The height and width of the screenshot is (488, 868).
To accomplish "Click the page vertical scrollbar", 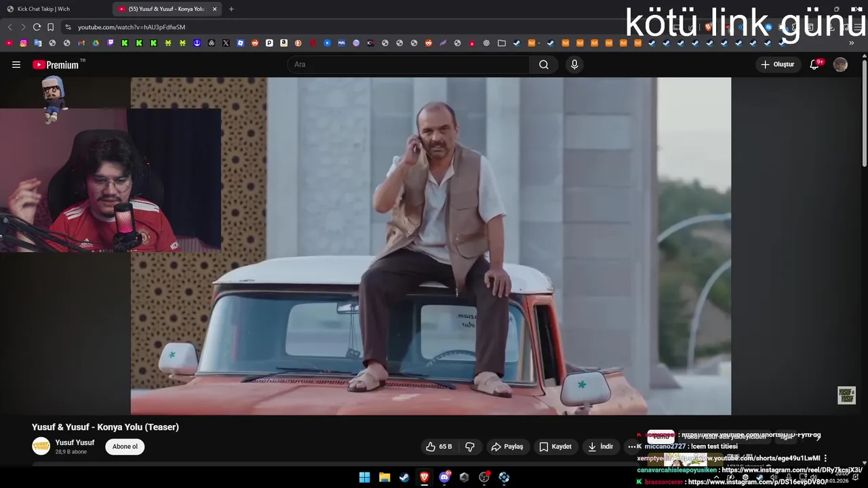I will pyautogui.click(x=864, y=112).
